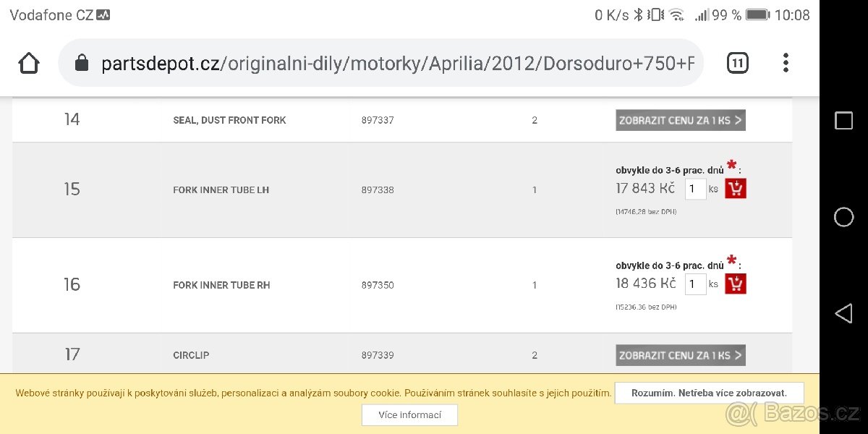Tap the red asterisk beside delivery time note
868x434 pixels.
[731, 165]
